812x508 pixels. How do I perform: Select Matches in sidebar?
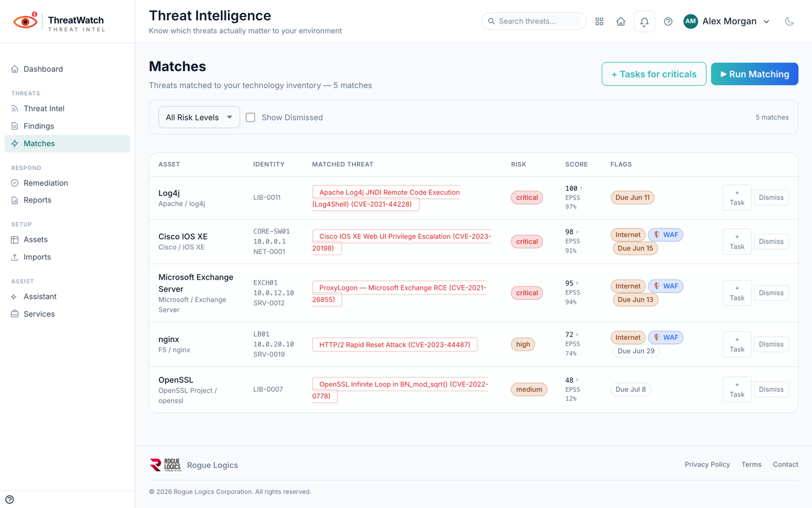click(67, 143)
